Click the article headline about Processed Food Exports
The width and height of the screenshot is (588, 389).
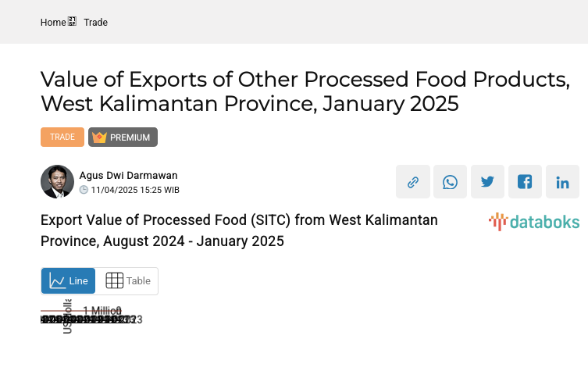[x=305, y=91]
